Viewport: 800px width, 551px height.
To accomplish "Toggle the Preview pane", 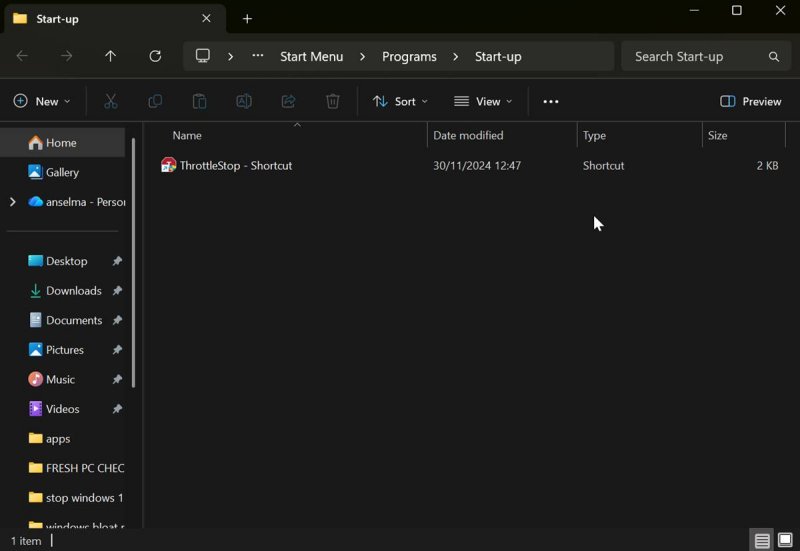I will pyautogui.click(x=751, y=102).
